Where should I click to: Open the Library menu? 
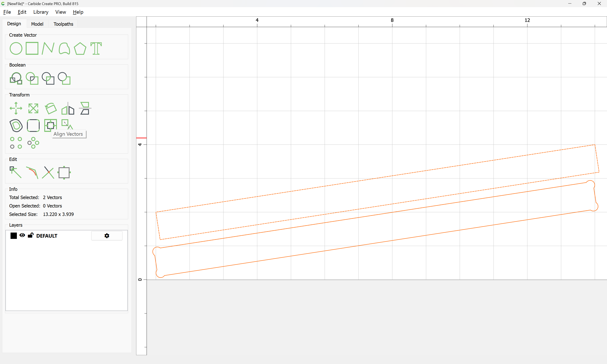pos(41,12)
